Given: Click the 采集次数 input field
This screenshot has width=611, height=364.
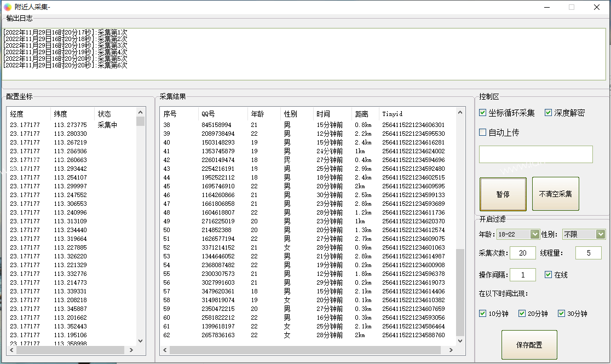Looking at the screenshot, I should pyautogui.click(x=522, y=253).
